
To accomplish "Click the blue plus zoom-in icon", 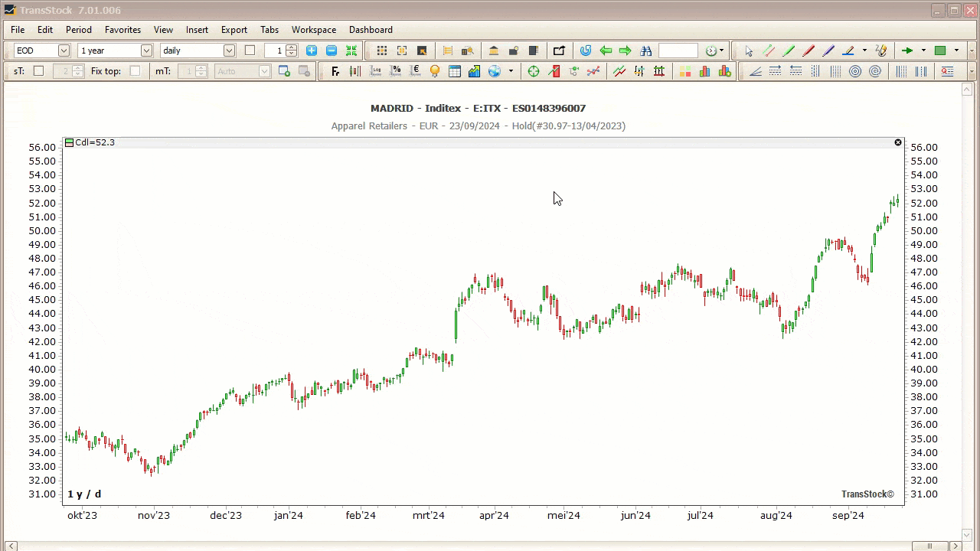I will pos(312,51).
